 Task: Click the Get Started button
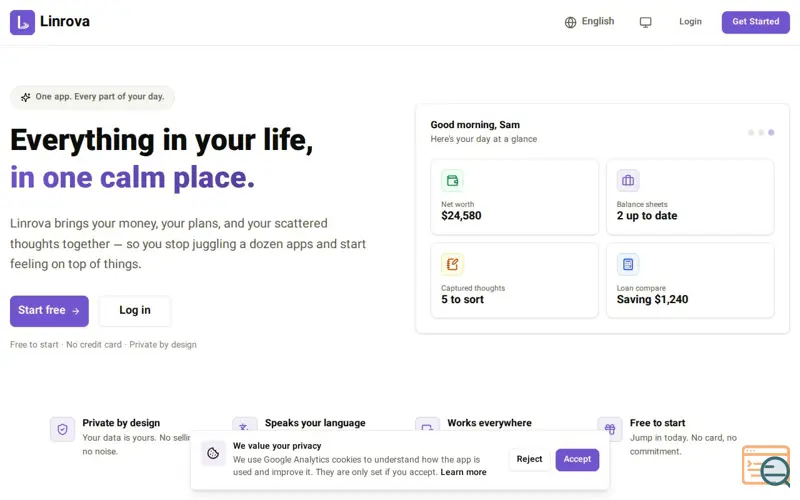point(756,22)
